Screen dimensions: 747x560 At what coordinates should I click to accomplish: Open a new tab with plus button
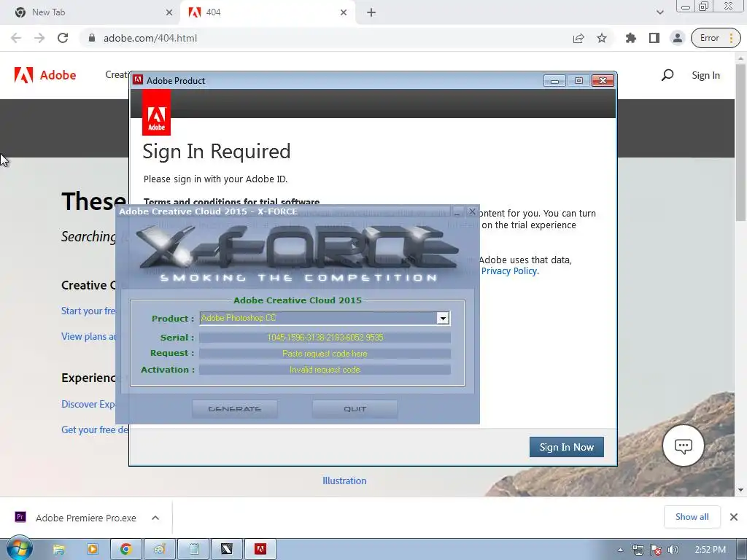371,13
